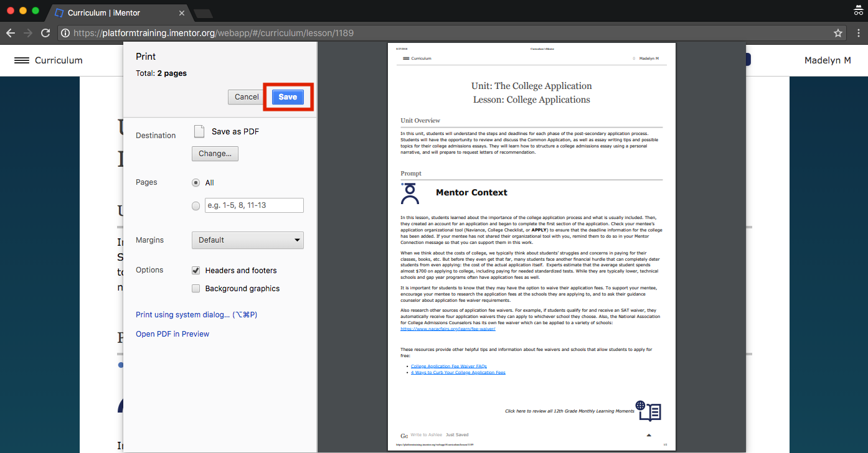
Task: Click 'Unit: The College Application' in the preview
Action: coord(532,86)
